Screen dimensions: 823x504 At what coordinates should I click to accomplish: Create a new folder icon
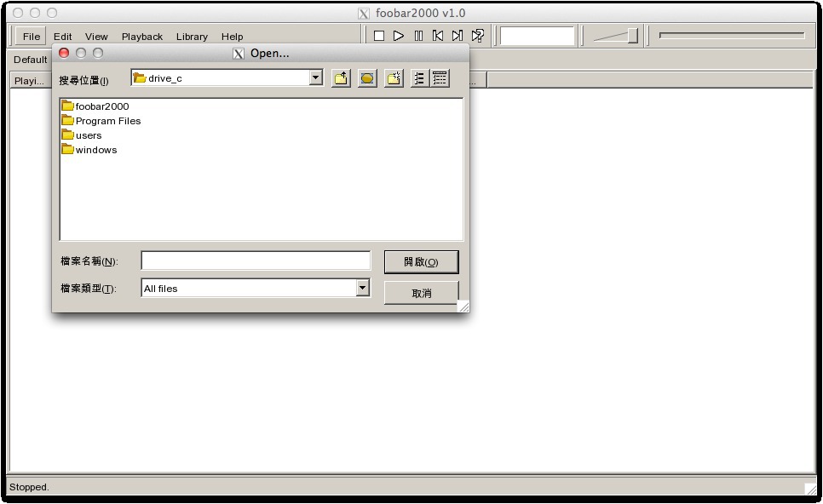point(394,78)
